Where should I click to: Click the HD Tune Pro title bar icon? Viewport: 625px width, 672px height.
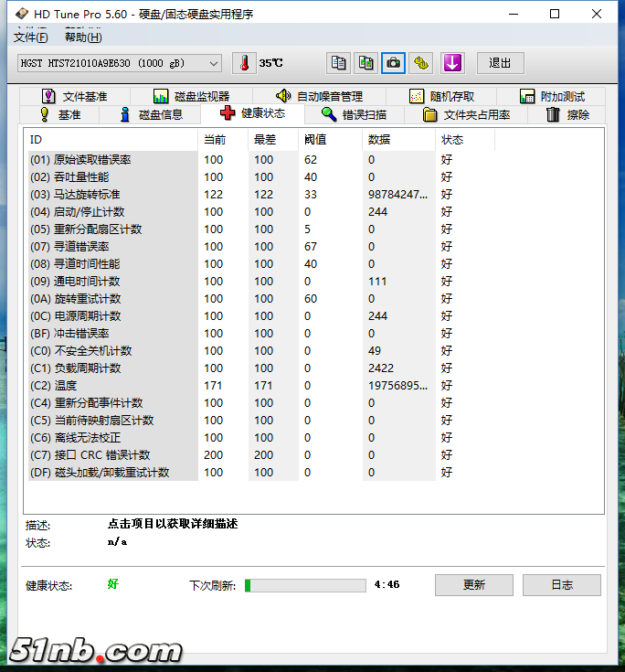tap(20, 15)
